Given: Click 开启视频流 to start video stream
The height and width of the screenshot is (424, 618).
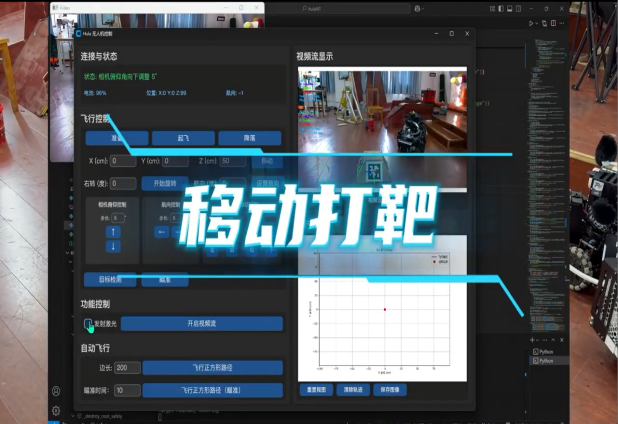Looking at the screenshot, I should click(201, 324).
